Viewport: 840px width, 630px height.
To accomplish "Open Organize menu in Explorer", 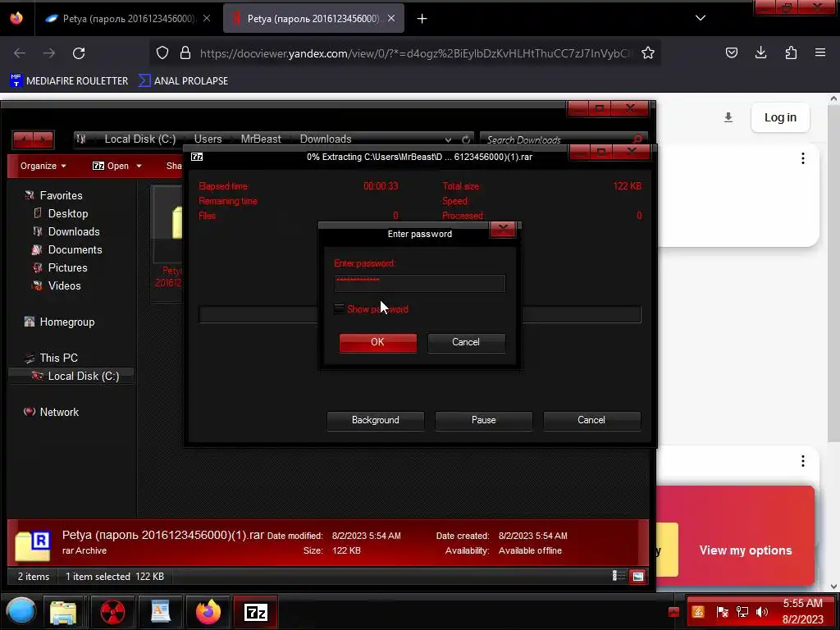I will (x=43, y=166).
